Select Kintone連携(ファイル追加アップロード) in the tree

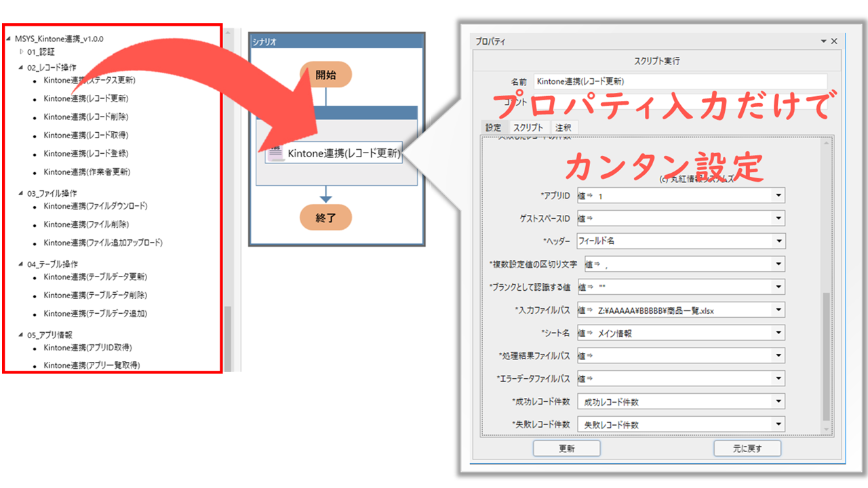[103, 243]
